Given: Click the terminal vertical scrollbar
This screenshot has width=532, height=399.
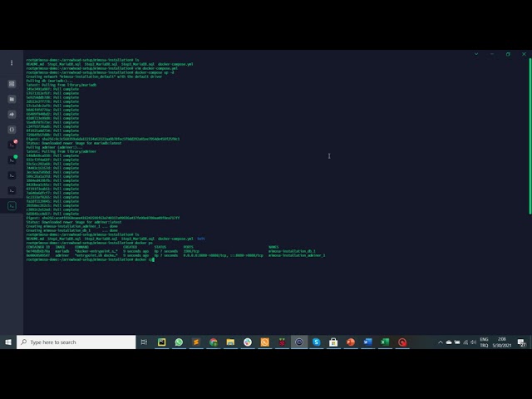Looking at the screenshot, I should coord(530,135).
